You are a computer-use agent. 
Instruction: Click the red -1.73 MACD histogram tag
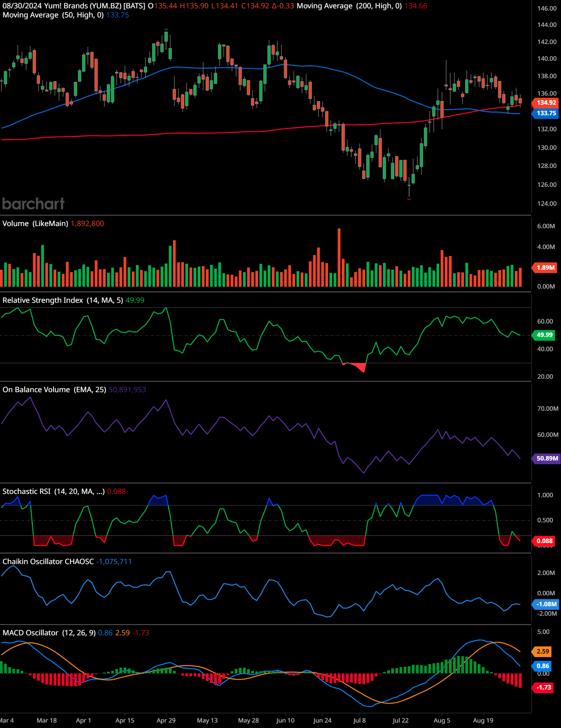tap(543, 687)
